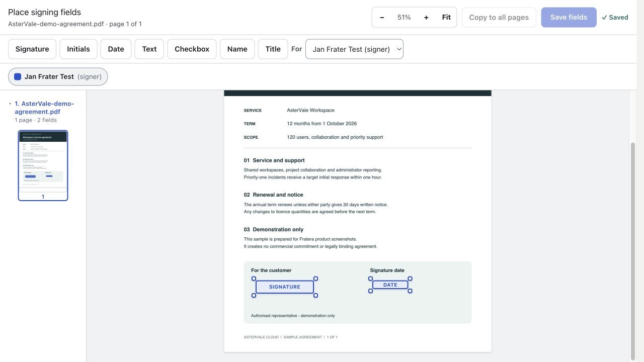644x362 pixels.
Task: Select the Jan Frater Test signer chip
Action: coord(58,77)
